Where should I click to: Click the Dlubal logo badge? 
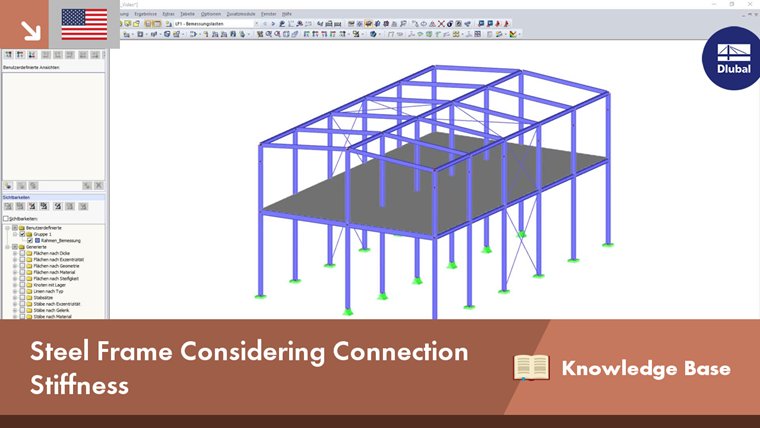point(732,58)
